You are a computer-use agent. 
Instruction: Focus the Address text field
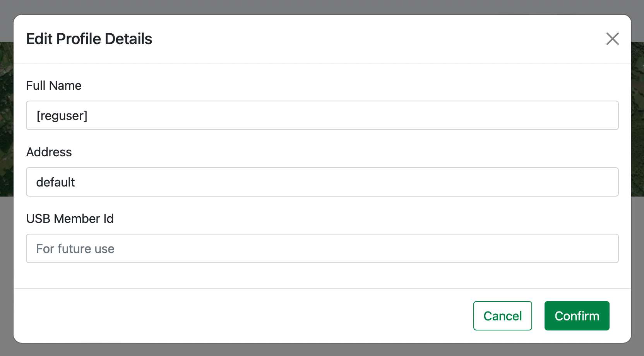pos(322,182)
